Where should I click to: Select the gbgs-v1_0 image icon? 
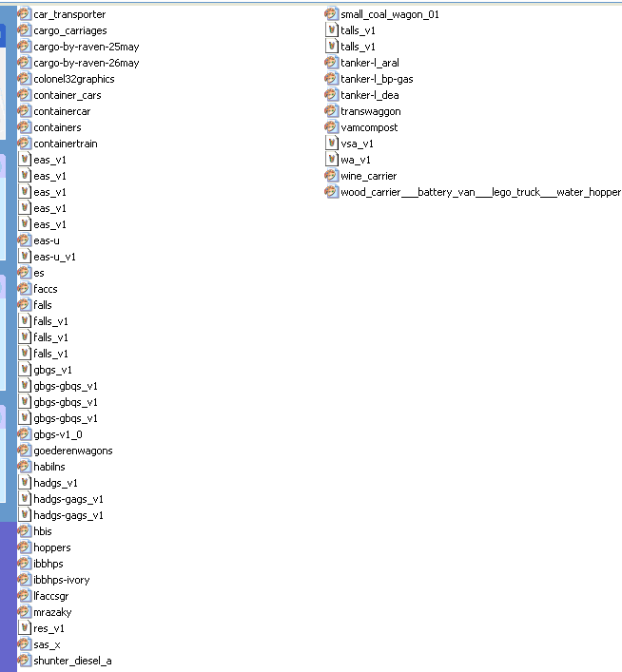point(25,434)
